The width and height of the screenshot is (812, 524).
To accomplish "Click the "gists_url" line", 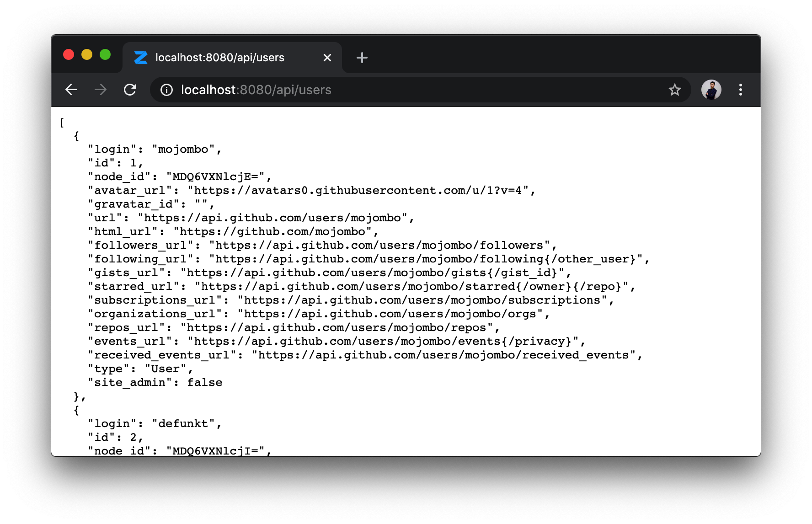I will tap(330, 273).
